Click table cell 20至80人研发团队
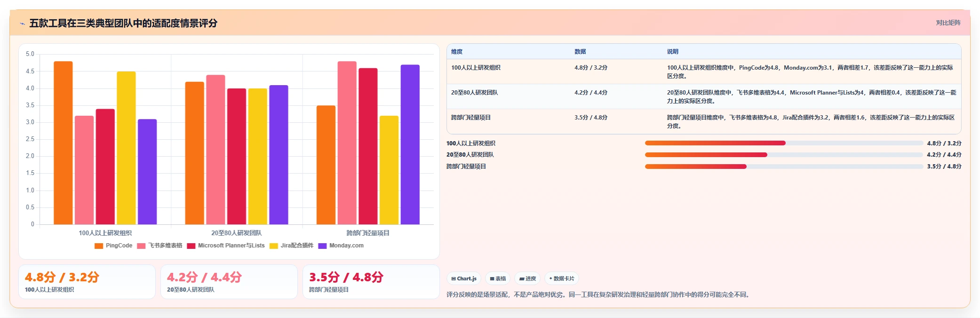 pyautogui.click(x=474, y=93)
